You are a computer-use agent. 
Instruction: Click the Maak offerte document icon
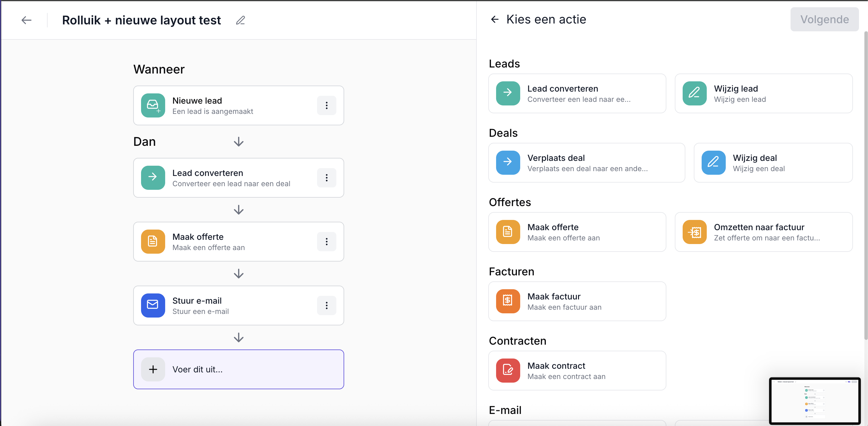[x=508, y=232]
